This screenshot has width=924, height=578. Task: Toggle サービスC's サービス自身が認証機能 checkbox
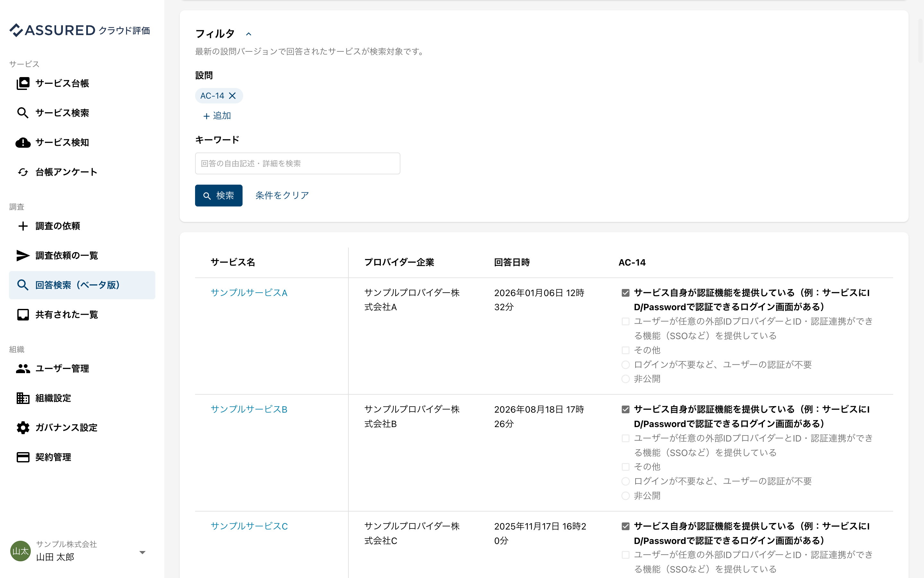(x=625, y=526)
